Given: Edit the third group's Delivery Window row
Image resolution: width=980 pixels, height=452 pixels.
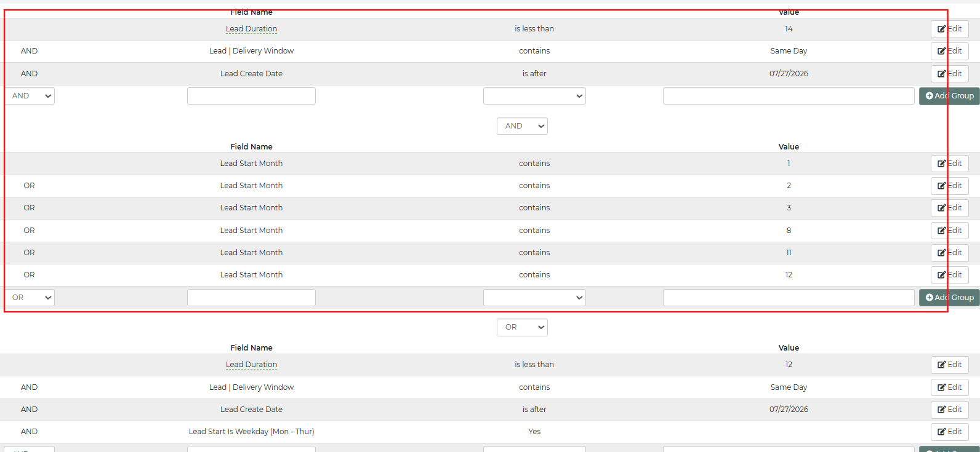Looking at the screenshot, I should (x=950, y=387).
